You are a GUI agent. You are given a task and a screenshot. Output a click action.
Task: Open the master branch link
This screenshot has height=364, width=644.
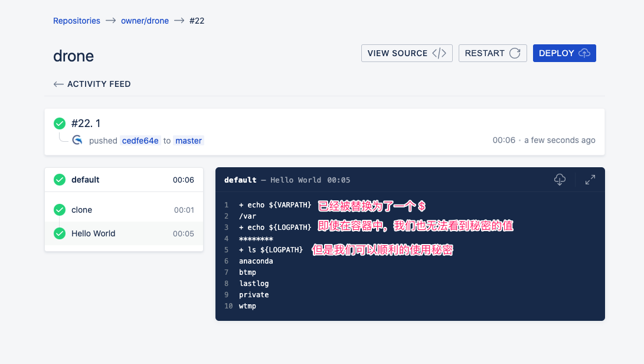tap(188, 141)
